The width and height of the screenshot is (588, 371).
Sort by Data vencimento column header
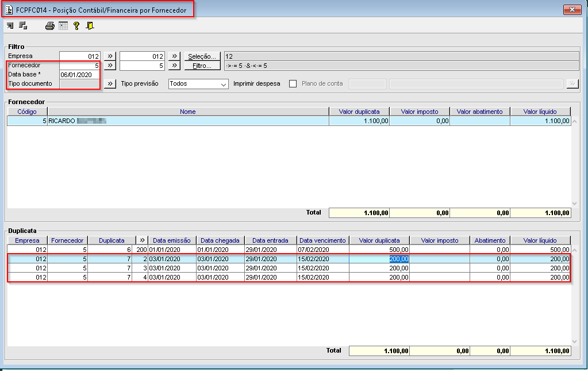[x=322, y=240]
